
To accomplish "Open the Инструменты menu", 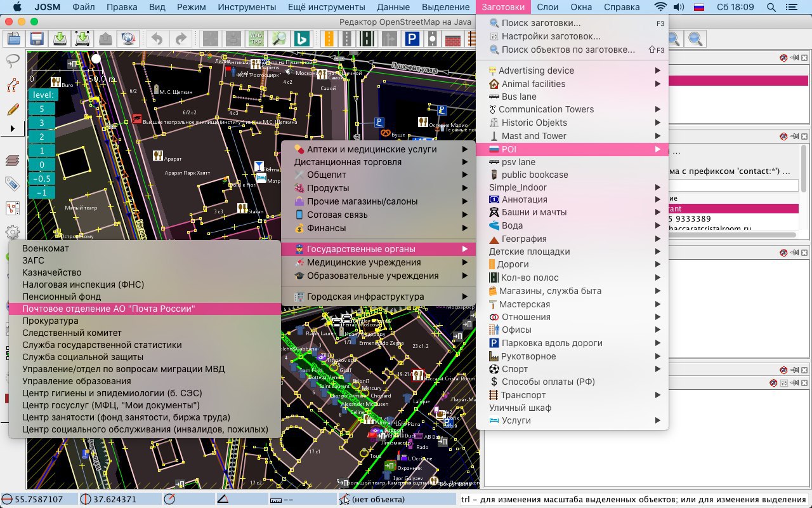I will click(x=246, y=8).
